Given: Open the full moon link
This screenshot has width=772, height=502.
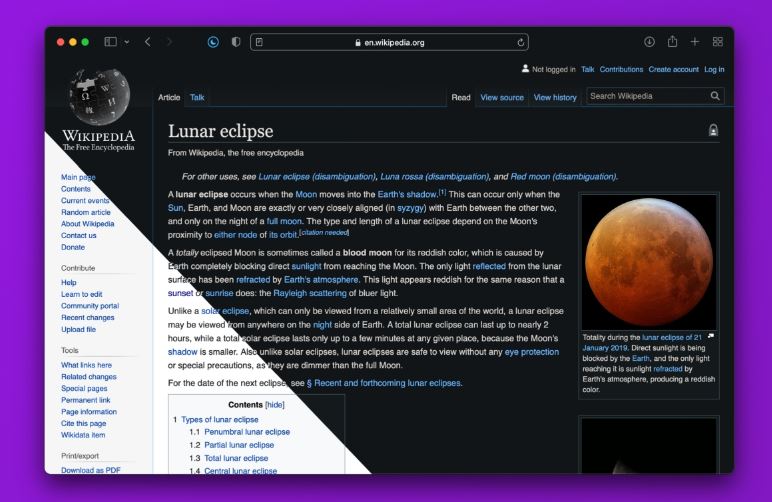Looking at the screenshot, I should pos(284,221).
